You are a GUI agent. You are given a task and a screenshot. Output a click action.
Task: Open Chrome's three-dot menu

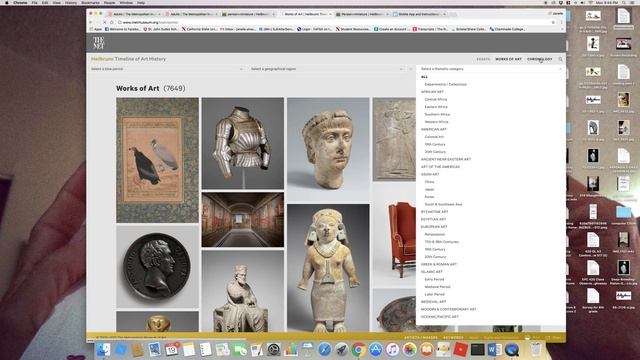562,22
